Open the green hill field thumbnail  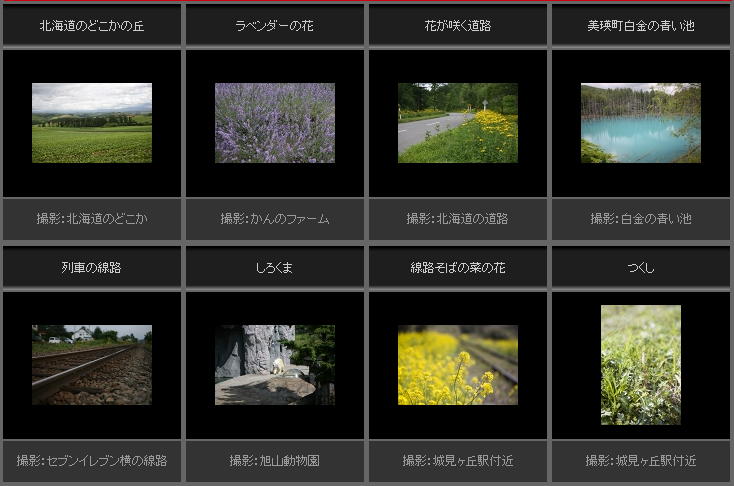click(x=92, y=123)
